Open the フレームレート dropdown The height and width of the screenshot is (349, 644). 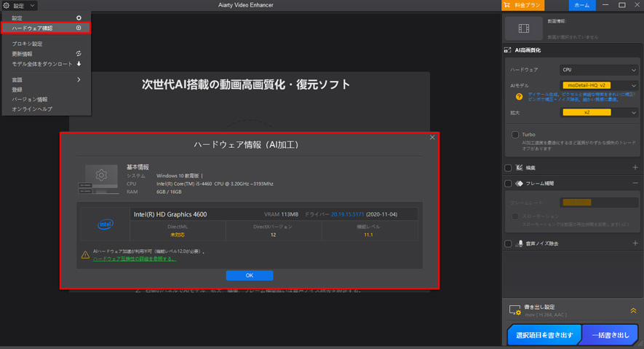point(599,203)
